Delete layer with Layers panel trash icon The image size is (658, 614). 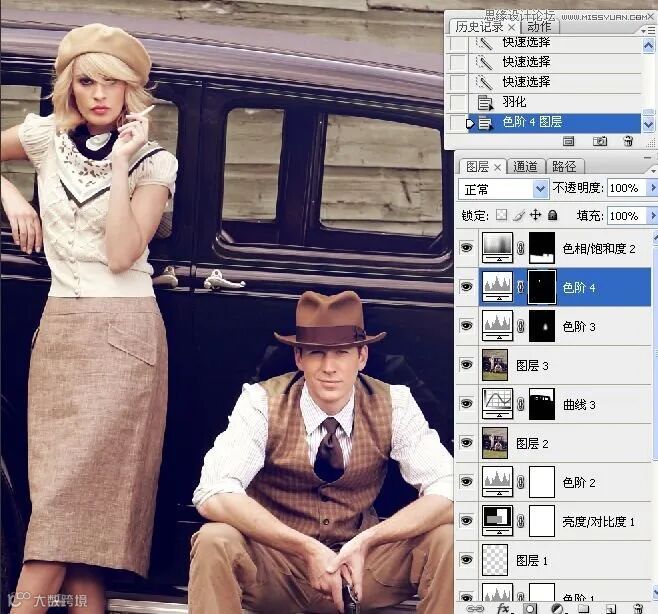pos(637,609)
